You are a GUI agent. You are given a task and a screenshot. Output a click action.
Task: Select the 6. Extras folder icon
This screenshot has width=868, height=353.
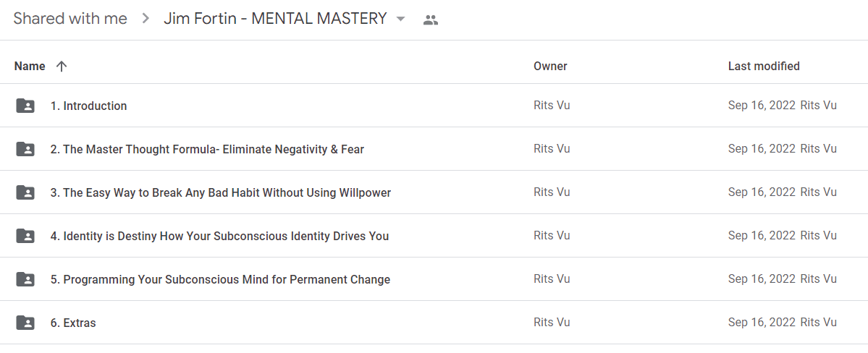(25, 323)
